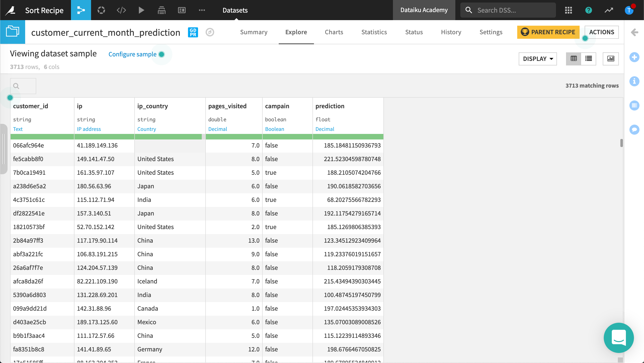Click the Dataiku home grid icon
This screenshot has width=644, height=363.
click(568, 10)
